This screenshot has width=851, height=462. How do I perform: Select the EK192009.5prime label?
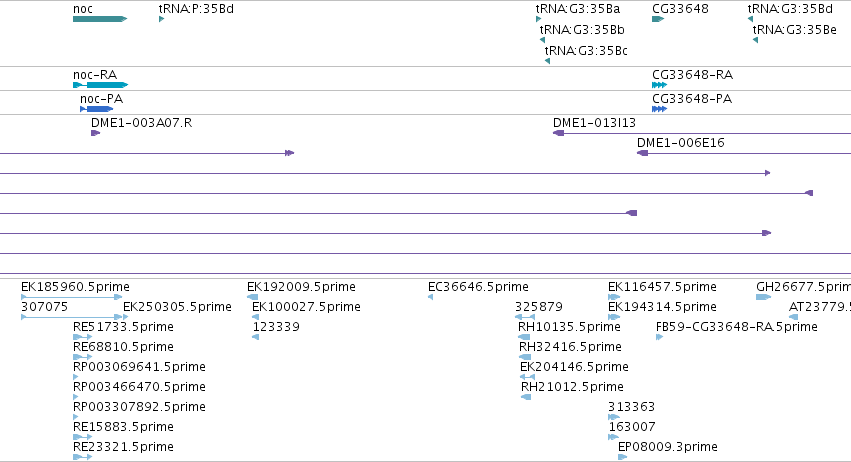[301, 287]
